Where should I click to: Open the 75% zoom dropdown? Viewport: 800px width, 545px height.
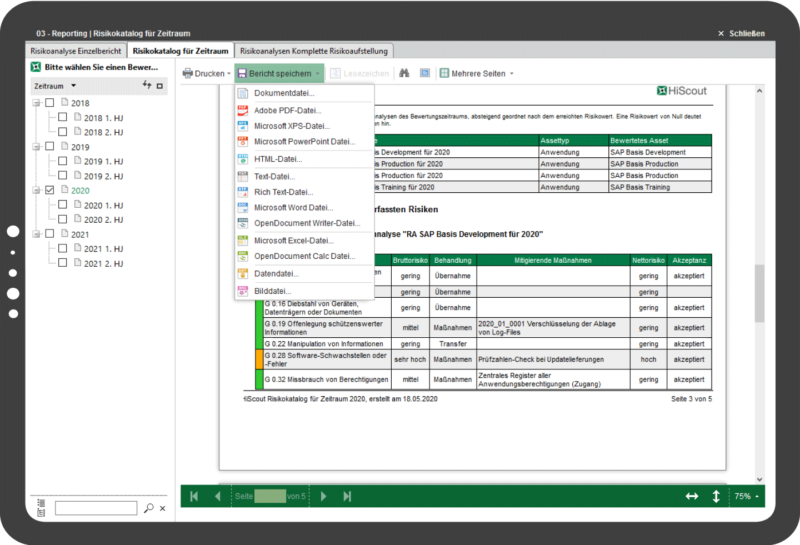pos(747,496)
